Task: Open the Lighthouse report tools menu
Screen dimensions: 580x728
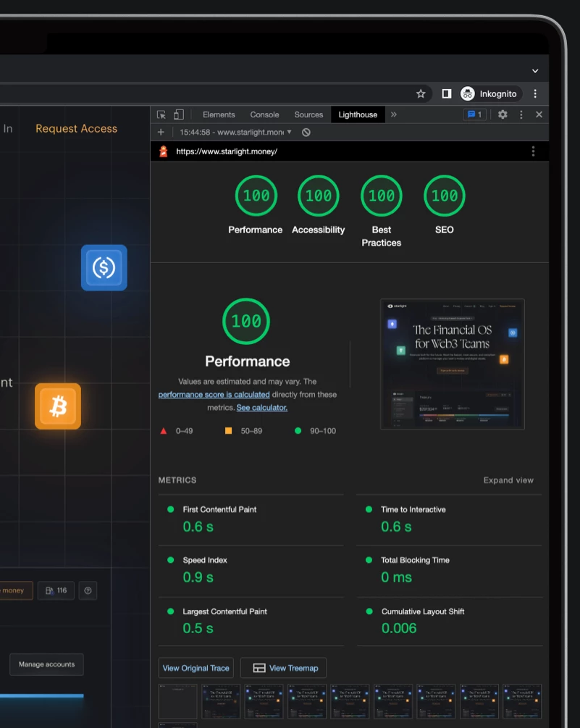Action: 533,151
